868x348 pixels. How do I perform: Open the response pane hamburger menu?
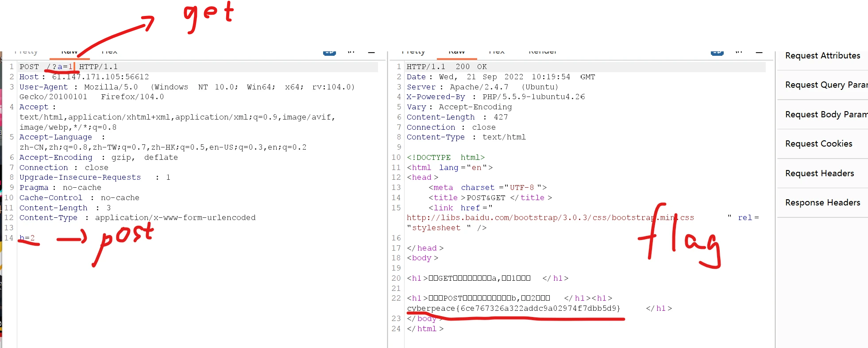(759, 52)
